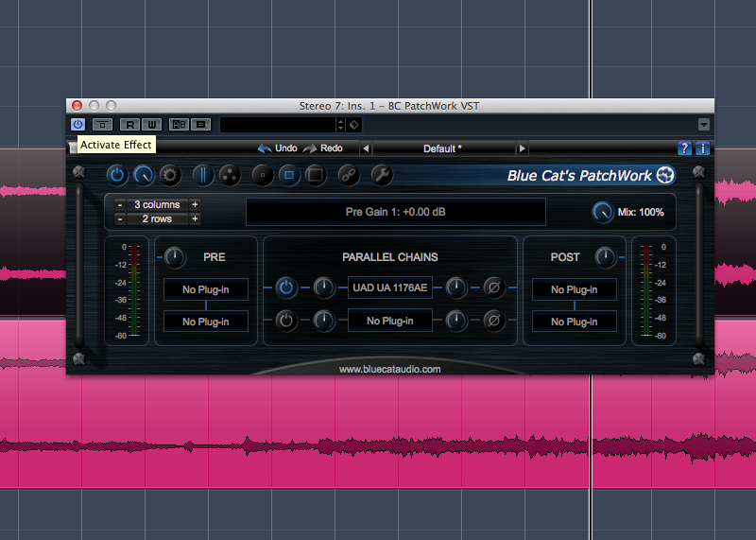Image resolution: width=756 pixels, height=540 pixels.
Task: Toggle power on the second parallel chain
Action: [x=286, y=321]
